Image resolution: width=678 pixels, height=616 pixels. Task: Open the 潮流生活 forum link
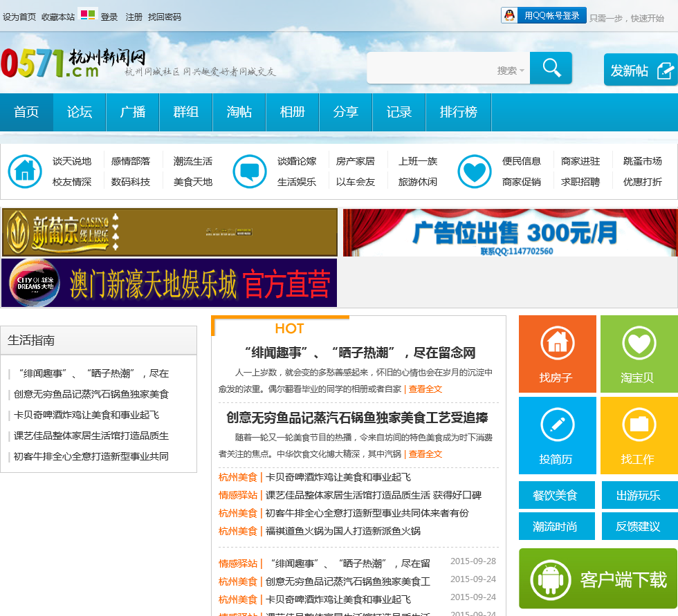193,161
